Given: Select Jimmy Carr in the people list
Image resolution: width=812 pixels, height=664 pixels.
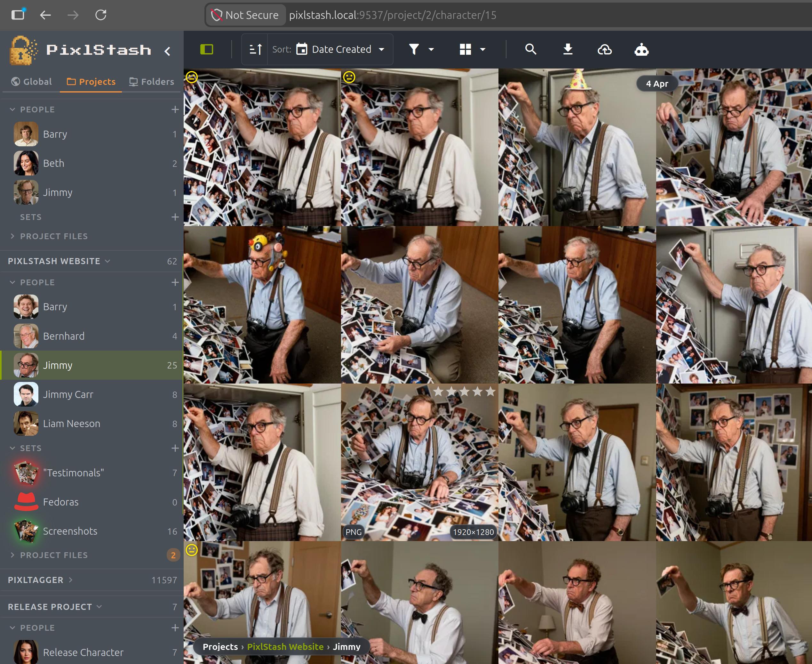Looking at the screenshot, I should (92, 394).
